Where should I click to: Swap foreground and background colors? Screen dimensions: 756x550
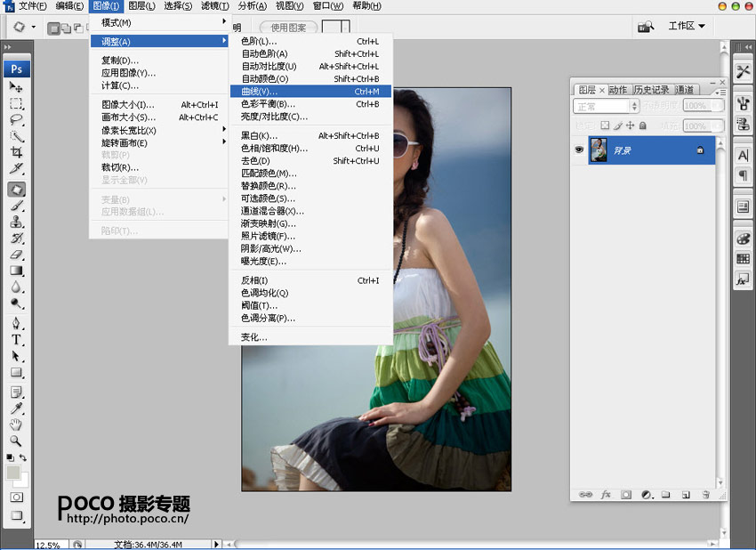(24, 457)
